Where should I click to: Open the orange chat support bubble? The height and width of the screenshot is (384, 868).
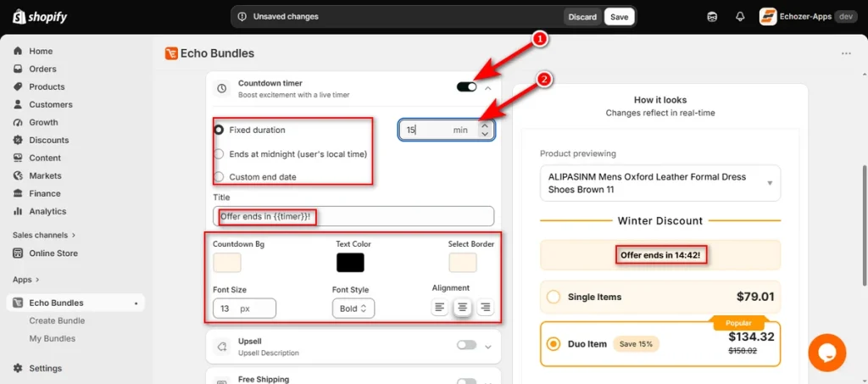tap(827, 353)
